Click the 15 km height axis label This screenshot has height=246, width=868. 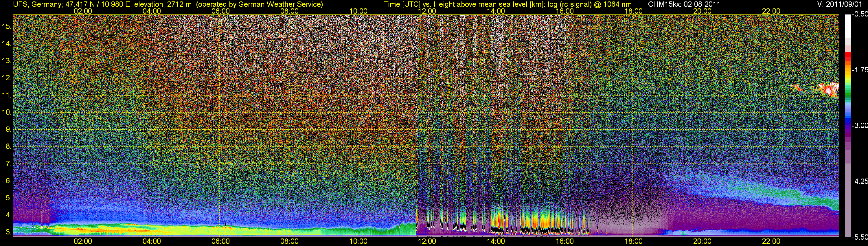[6, 27]
